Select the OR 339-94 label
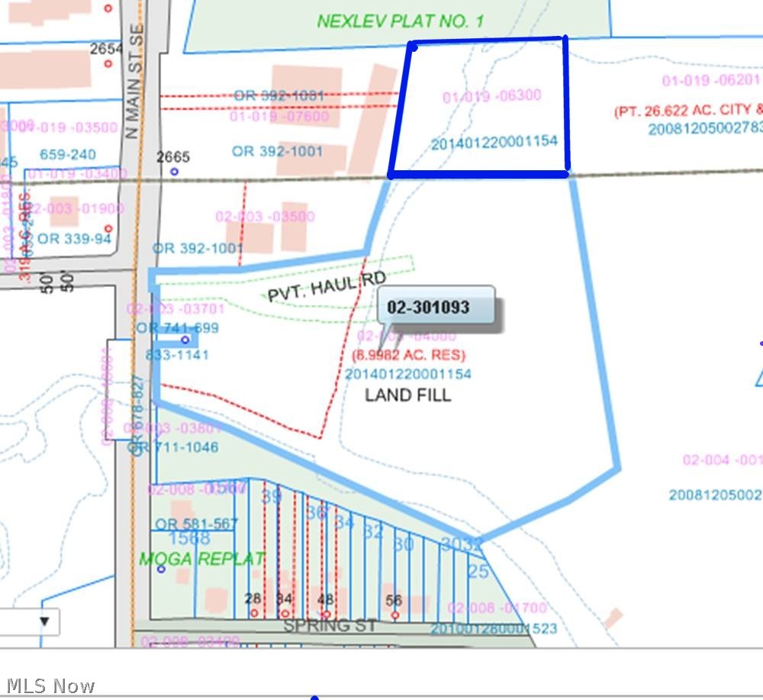Screen dimensions: 763x700 [x=74, y=238]
